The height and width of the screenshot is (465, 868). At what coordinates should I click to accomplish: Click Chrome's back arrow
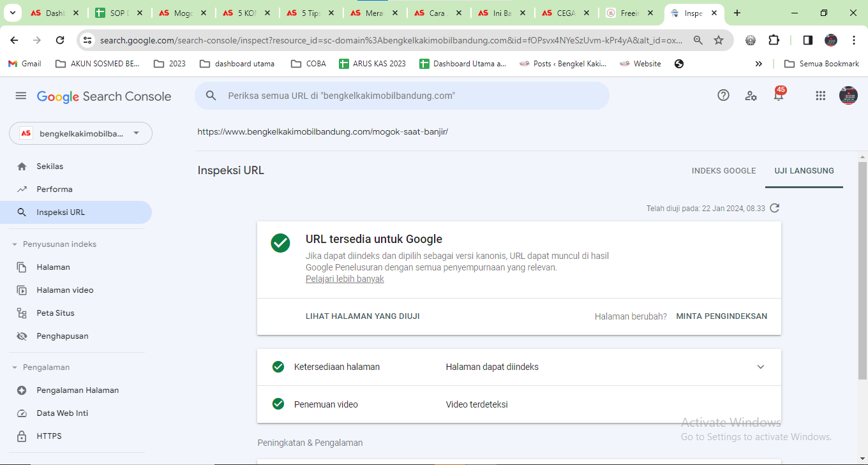coord(14,40)
